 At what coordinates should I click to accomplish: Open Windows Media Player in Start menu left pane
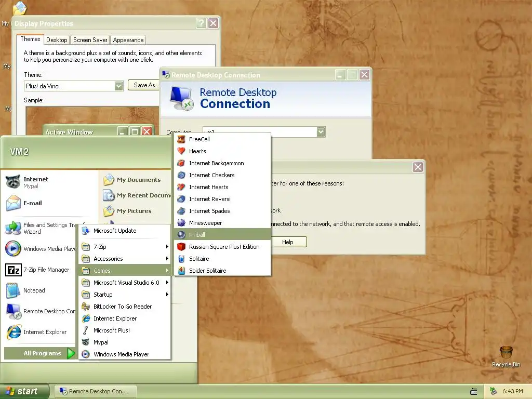coord(39,249)
